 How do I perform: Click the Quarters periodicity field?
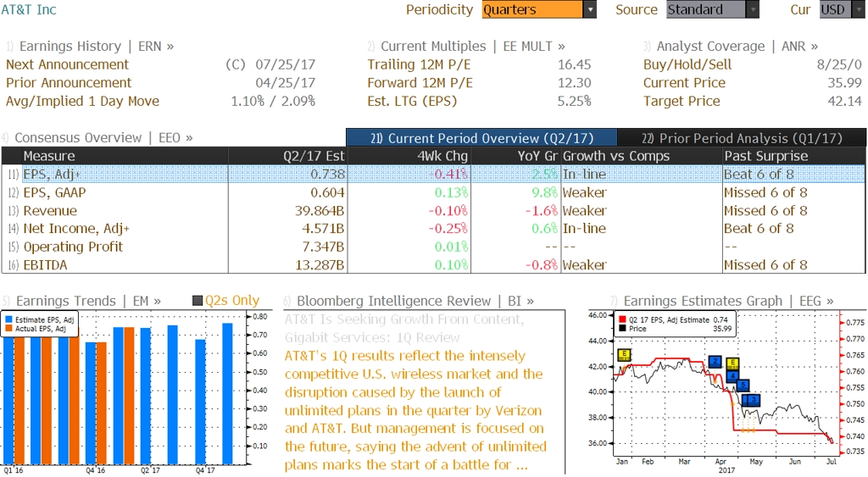click(532, 9)
